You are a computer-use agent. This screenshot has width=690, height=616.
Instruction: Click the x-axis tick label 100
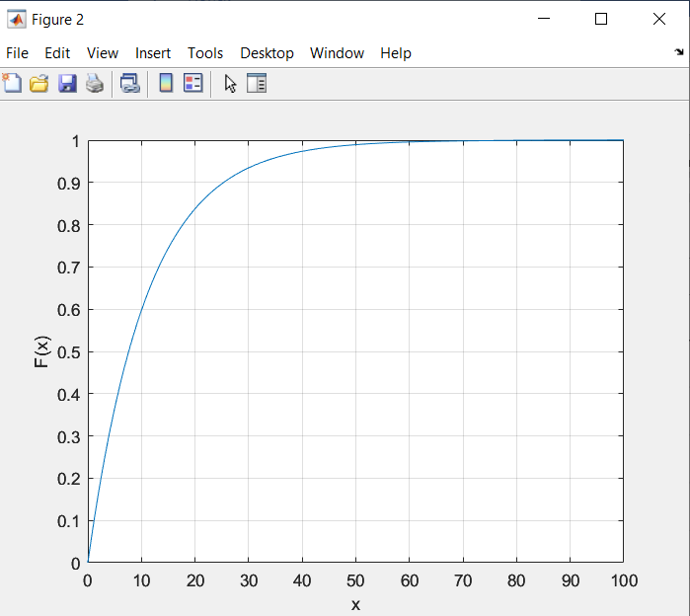(x=624, y=580)
